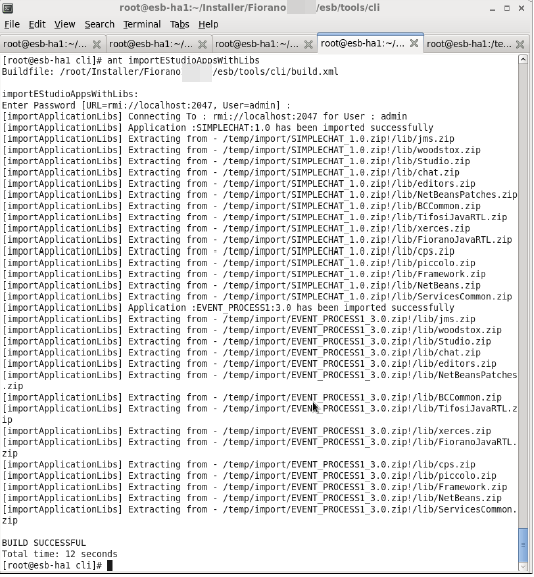Switch to the first root@esb-ha1 tab
This screenshot has width=534, height=577.
[45, 44]
